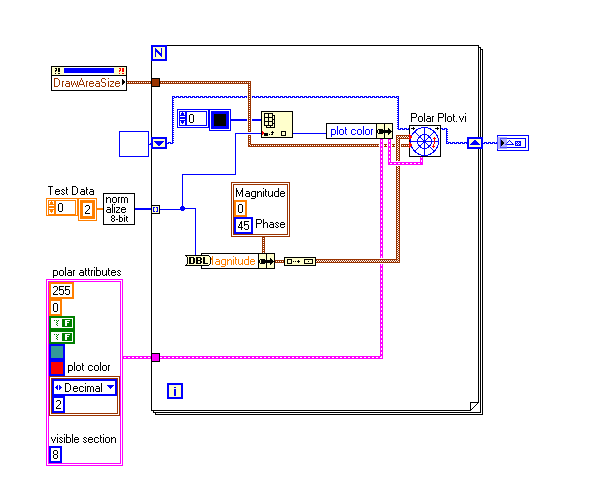Select the N loop count terminal
Image resolution: width=611 pixels, height=490 pixels.
click(x=159, y=53)
